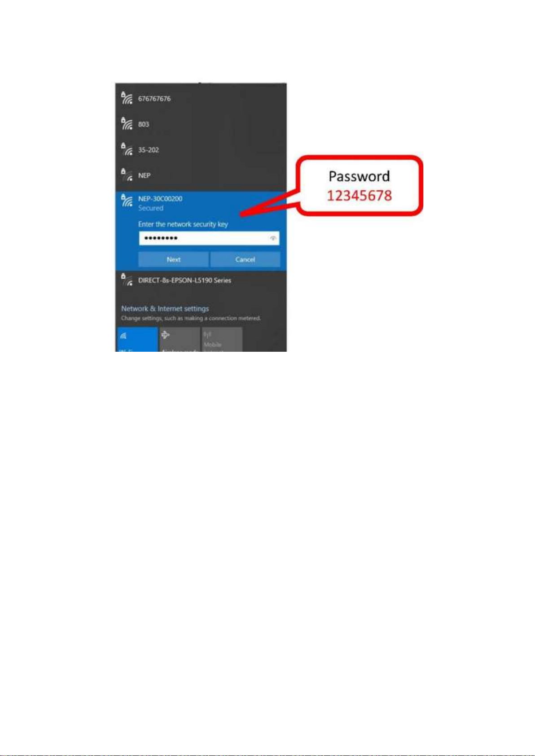This screenshot has width=535, height=756.
Task: Click the network security key field
Action: pyautogui.click(x=209, y=238)
